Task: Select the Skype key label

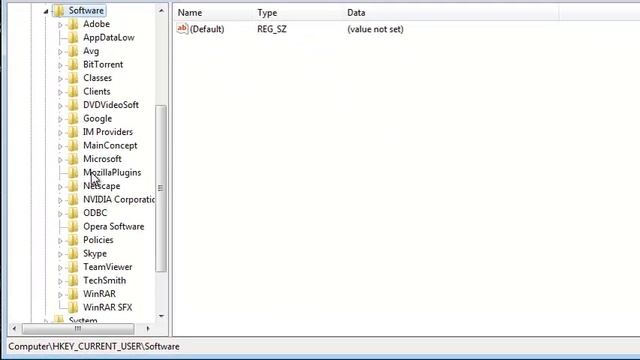Action: click(x=95, y=253)
